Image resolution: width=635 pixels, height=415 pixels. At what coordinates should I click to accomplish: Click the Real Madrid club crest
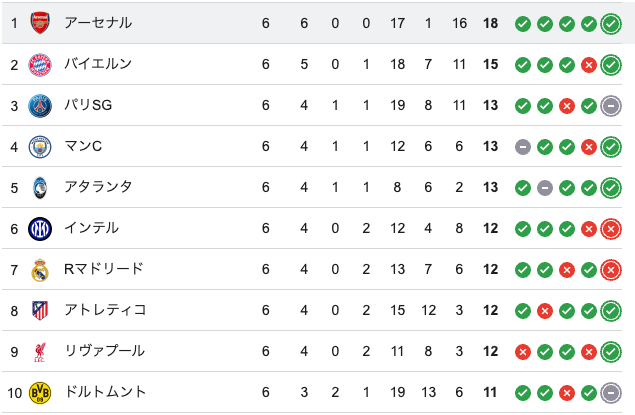[x=40, y=269]
